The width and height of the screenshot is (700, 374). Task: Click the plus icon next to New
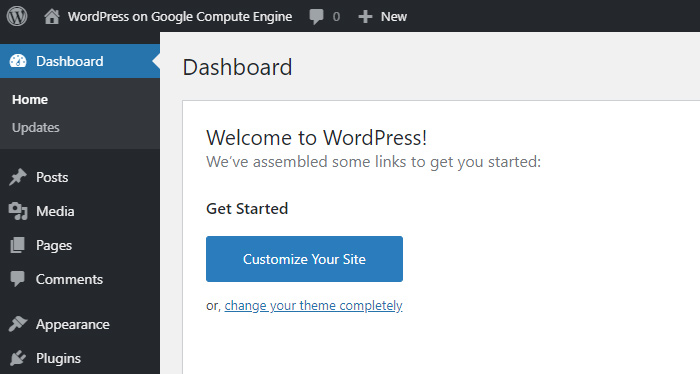pyautogui.click(x=365, y=17)
